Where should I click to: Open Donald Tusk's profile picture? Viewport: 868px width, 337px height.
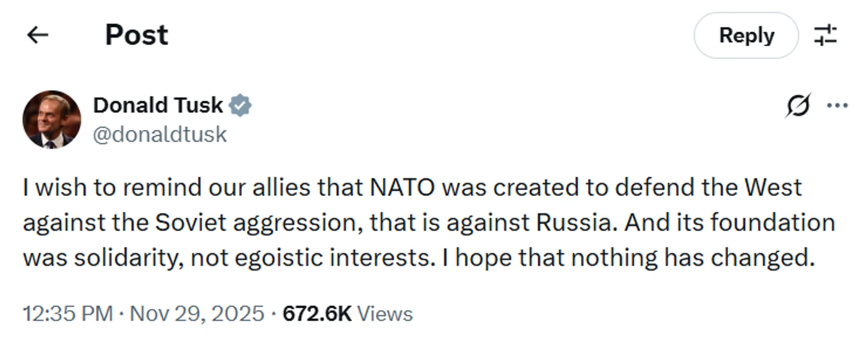click(x=52, y=120)
